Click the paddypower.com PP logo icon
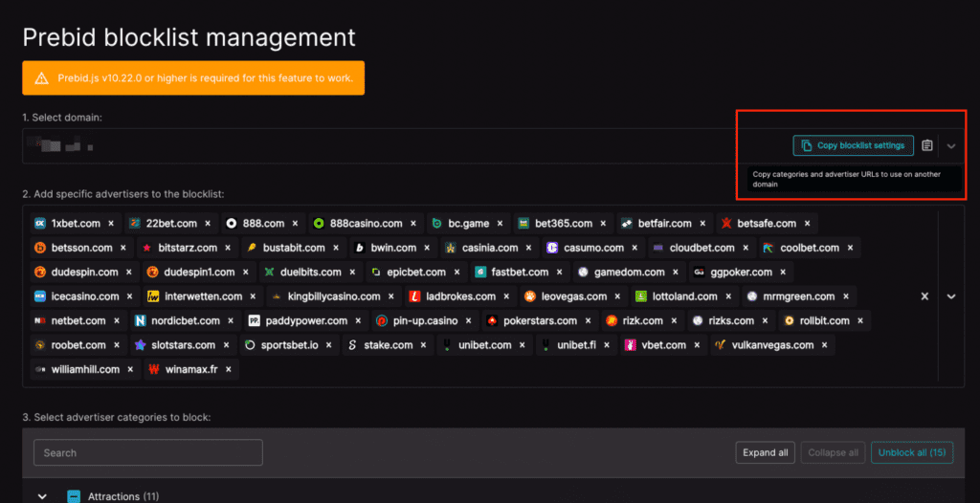The image size is (980, 503). 254,320
